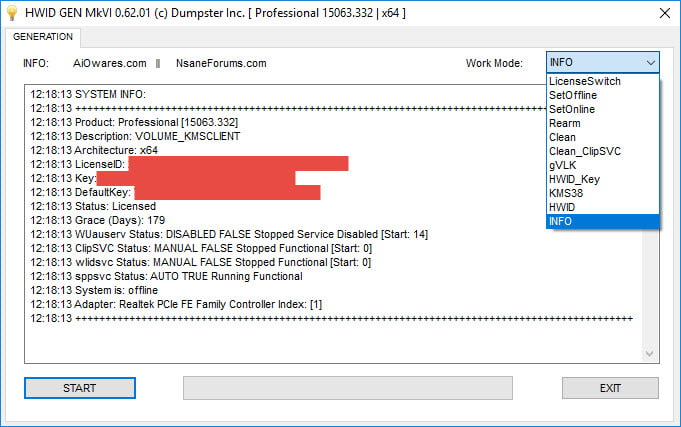Choose gVLK work mode
The height and width of the screenshot is (427, 681).
[x=602, y=165]
